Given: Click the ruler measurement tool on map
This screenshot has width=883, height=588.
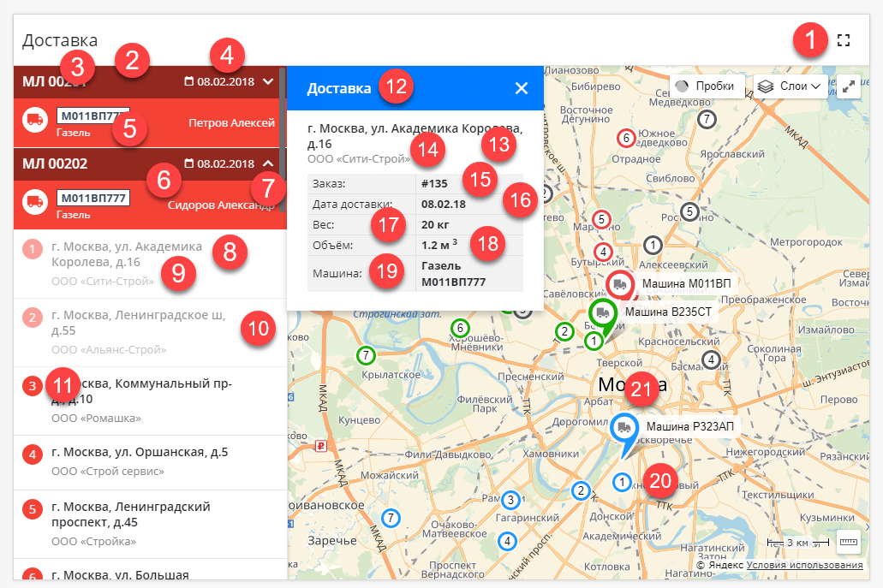Looking at the screenshot, I should point(848,541).
